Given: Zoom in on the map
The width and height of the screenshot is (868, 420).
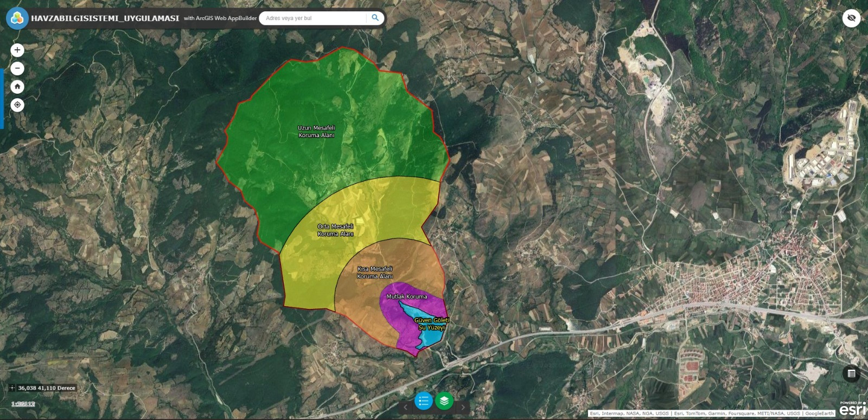Looking at the screenshot, I should click(x=17, y=50).
